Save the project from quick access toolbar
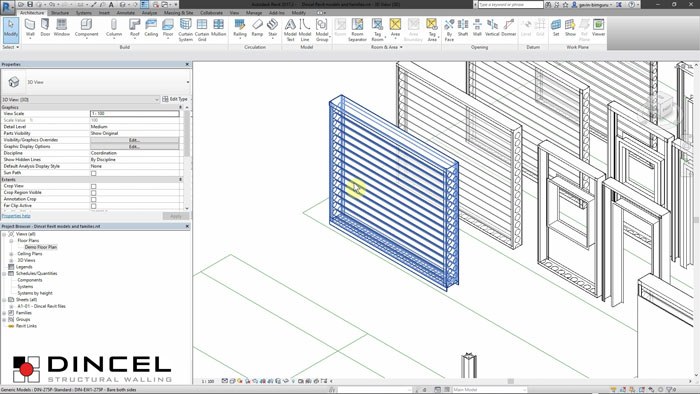The height and width of the screenshot is (394, 700). point(30,4)
